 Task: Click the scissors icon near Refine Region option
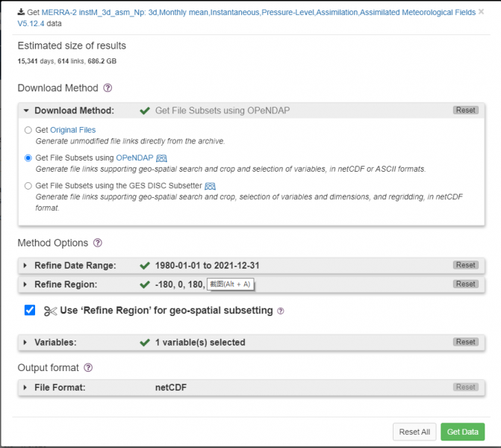(x=50, y=311)
